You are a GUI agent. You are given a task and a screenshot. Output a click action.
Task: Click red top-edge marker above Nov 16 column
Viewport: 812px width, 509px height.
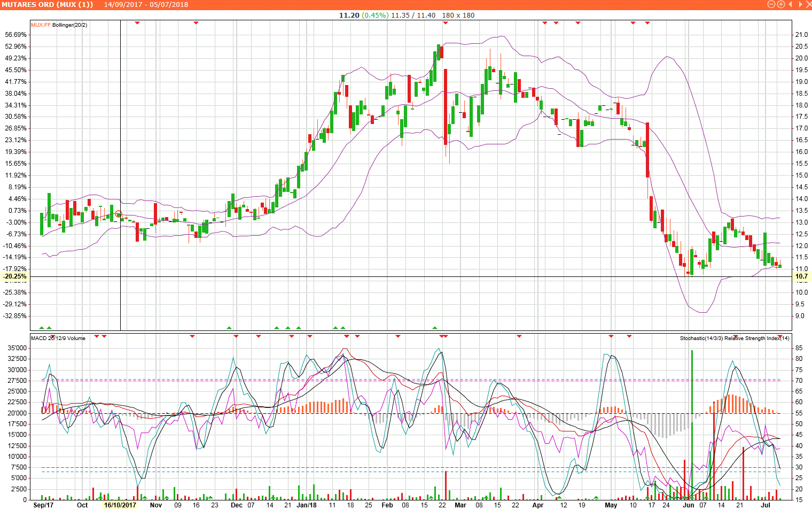(x=196, y=22)
